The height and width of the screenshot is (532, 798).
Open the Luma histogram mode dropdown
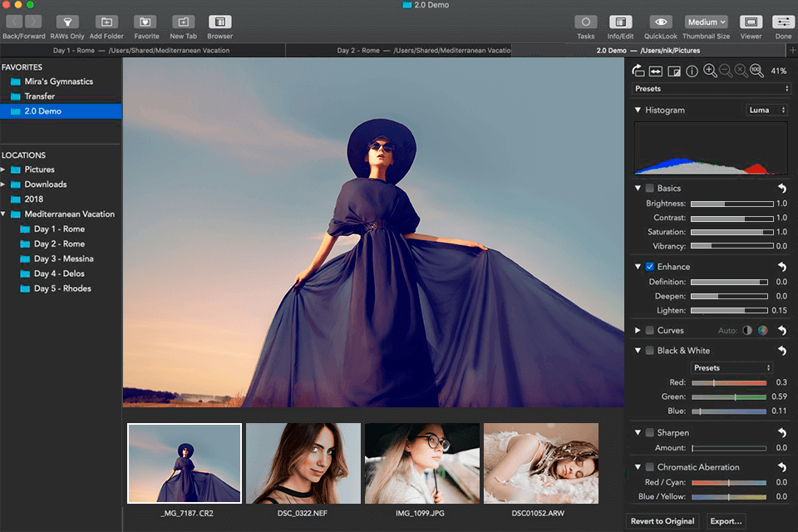[766, 110]
